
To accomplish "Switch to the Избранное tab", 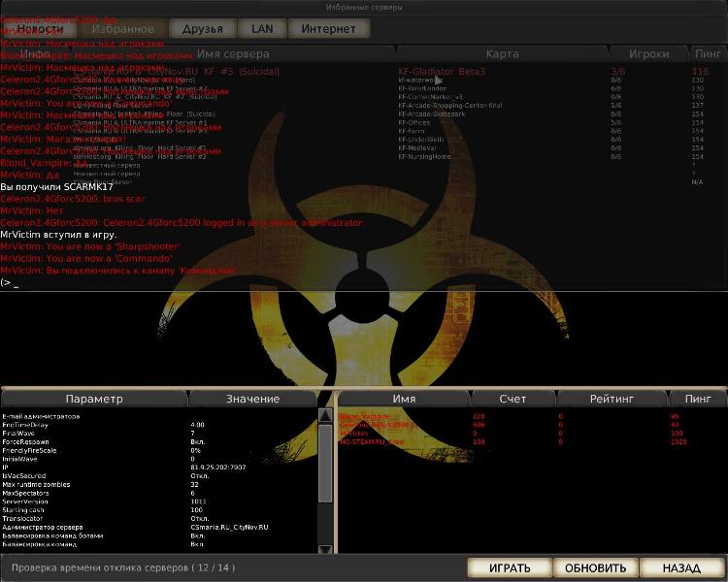I will point(122,29).
